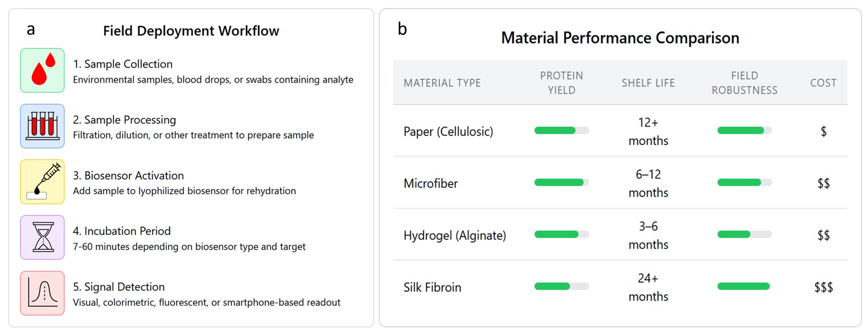Click the red blood drops icon
868x334 pixels.
pos(42,70)
